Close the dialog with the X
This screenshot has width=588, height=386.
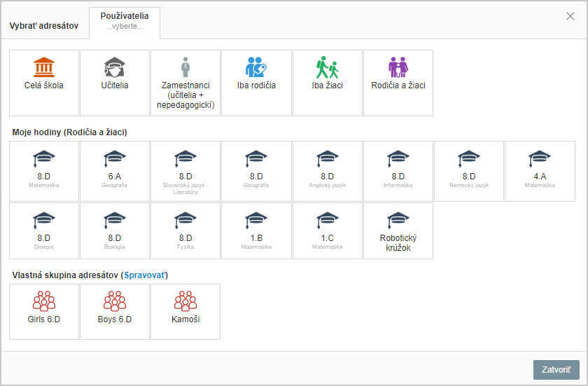(570, 16)
